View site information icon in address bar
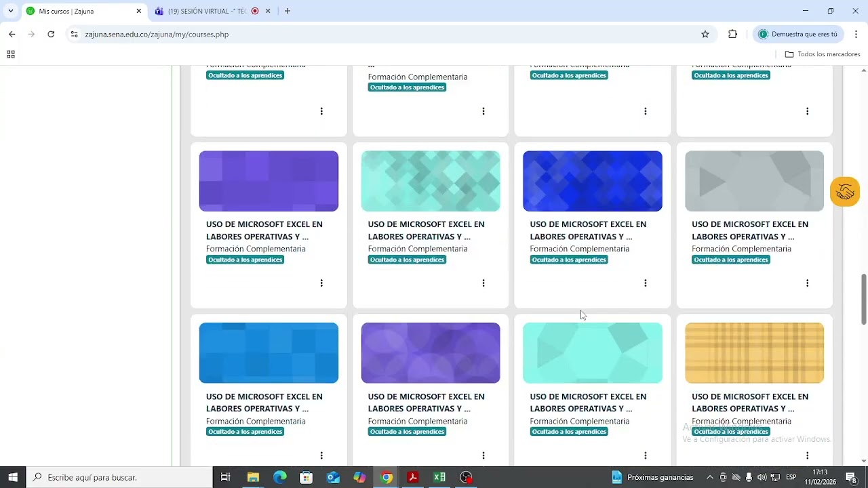The height and width of the screenshot is (488, 868). [x=74, y=34]
